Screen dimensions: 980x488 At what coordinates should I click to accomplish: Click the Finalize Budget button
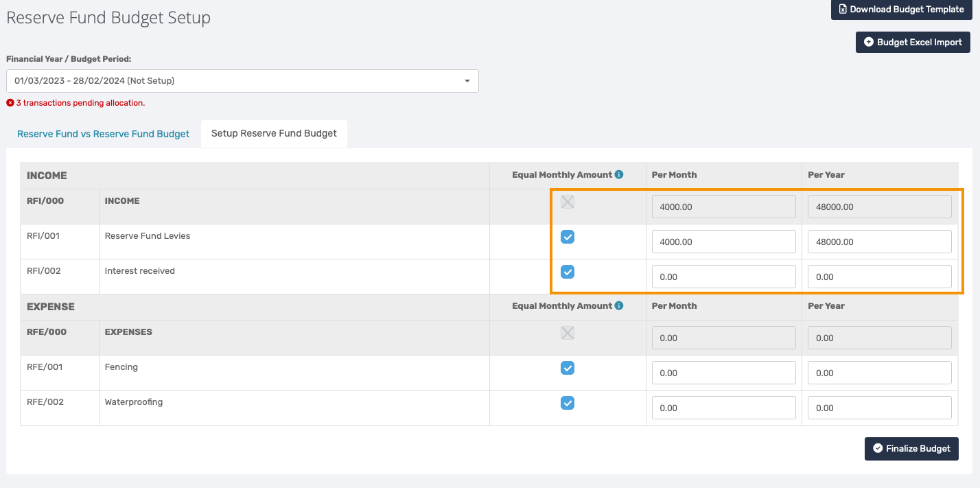(911, 449)
